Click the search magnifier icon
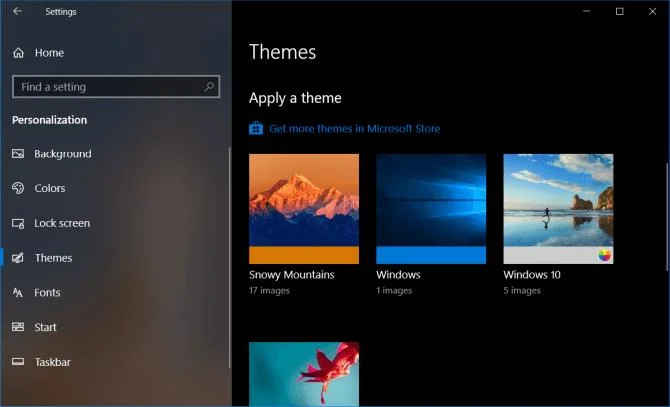 tap(209, 87)
